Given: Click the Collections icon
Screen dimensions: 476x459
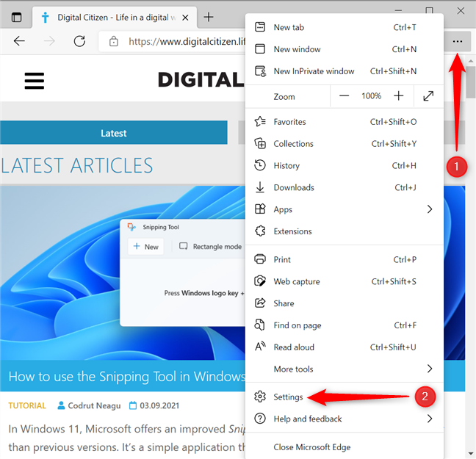Looking at the screenshot, I should (260, 143).
